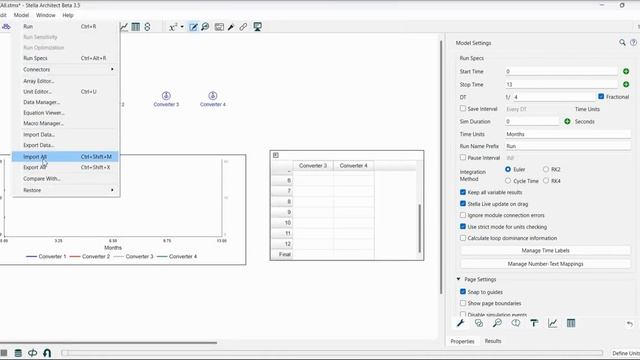The image size is (640, 360).
Task: Select the Euler integration method
Action: [x=508, y=169]
